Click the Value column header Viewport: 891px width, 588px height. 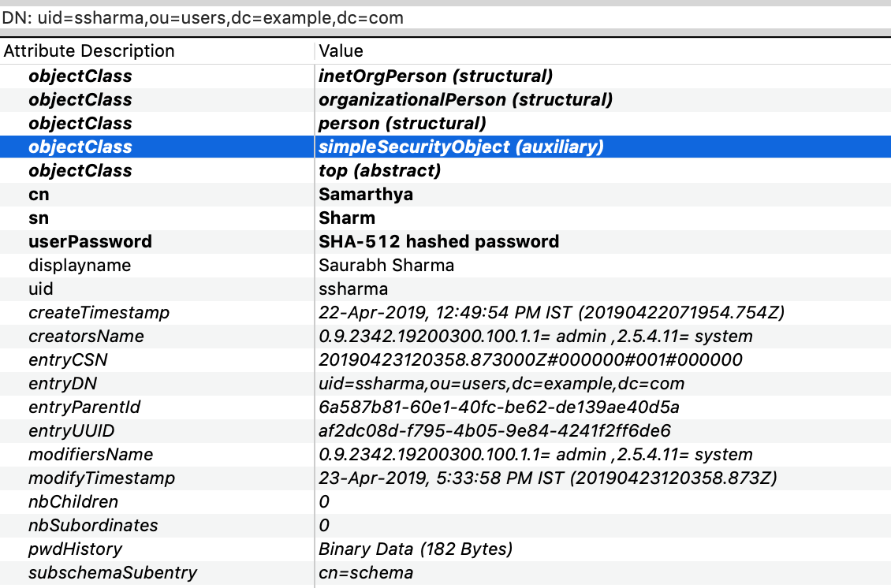(339, 50)
